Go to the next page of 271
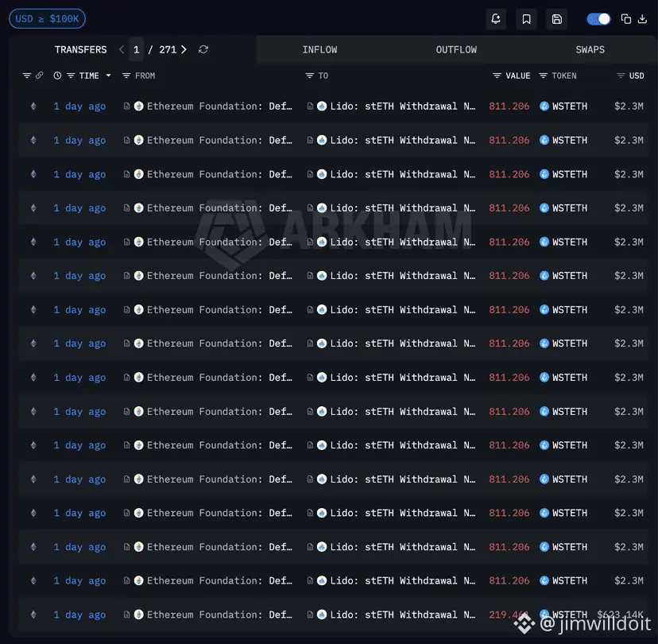The height and width of the screenshot is (644, 658). (184, 49)
